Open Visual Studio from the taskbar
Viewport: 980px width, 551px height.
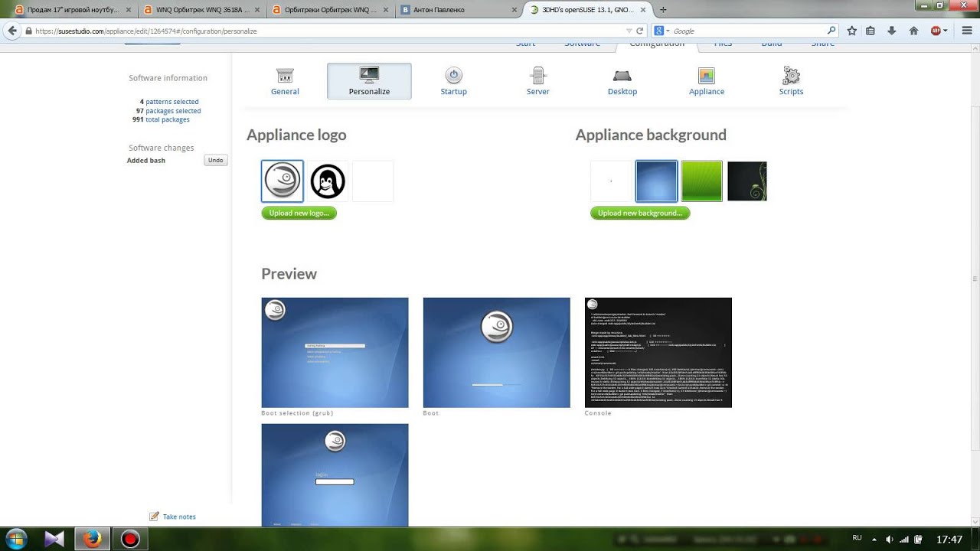[x=54, y=539]
